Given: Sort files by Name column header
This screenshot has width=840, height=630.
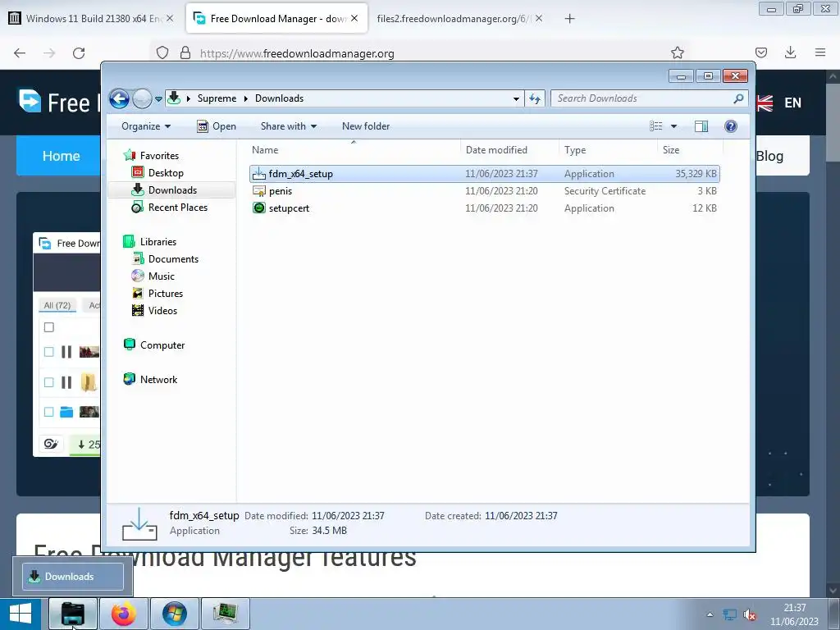Looking at the screenshot, I should (x=354, y=150).
